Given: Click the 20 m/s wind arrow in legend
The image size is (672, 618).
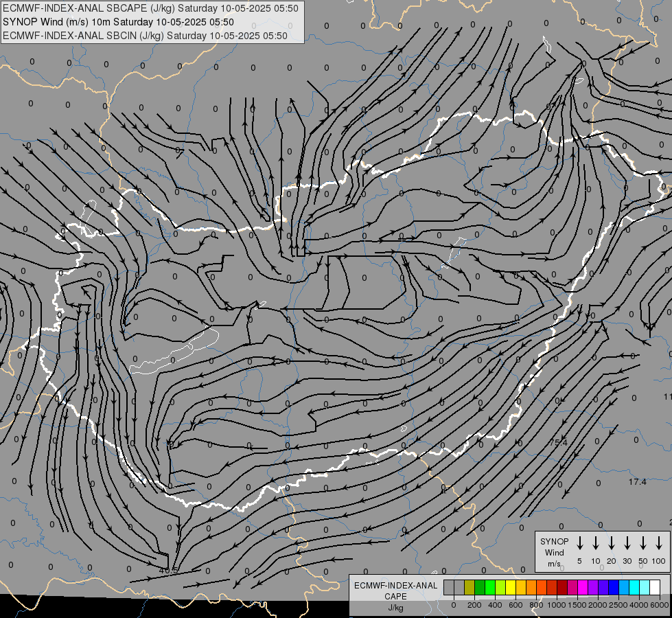Looking at the screenshot, I should pos(611,543).
